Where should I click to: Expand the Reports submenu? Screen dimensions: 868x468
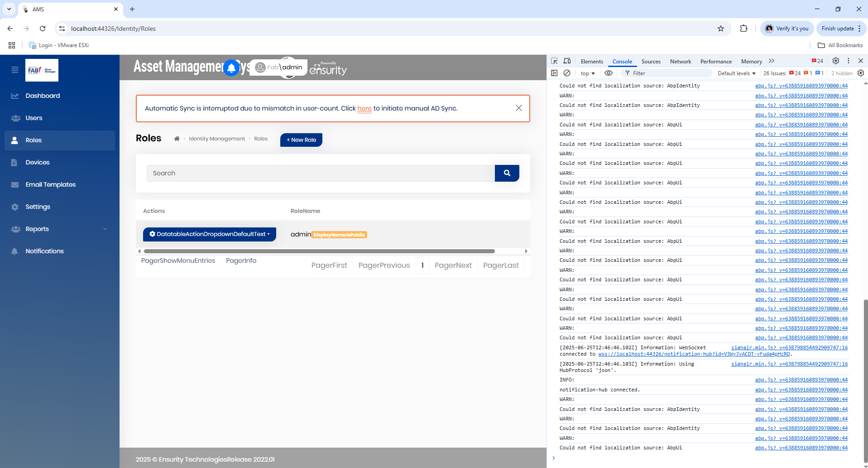tap(106, 229)
